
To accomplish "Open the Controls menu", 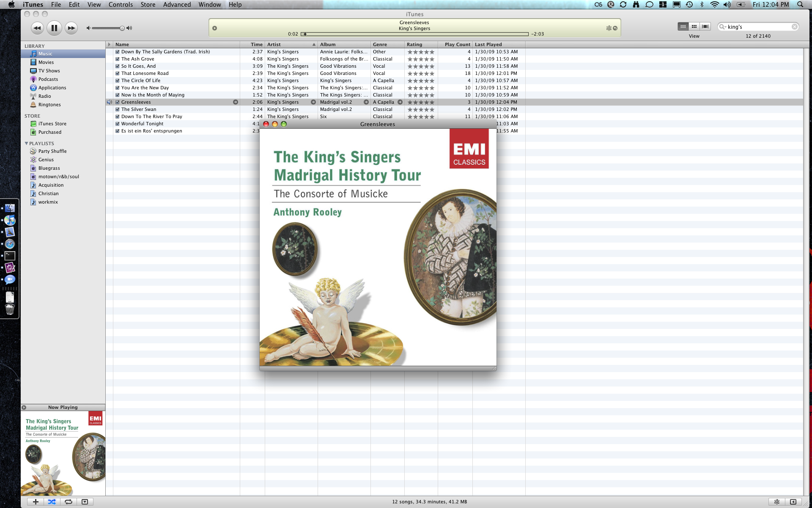I will [121, 5].
